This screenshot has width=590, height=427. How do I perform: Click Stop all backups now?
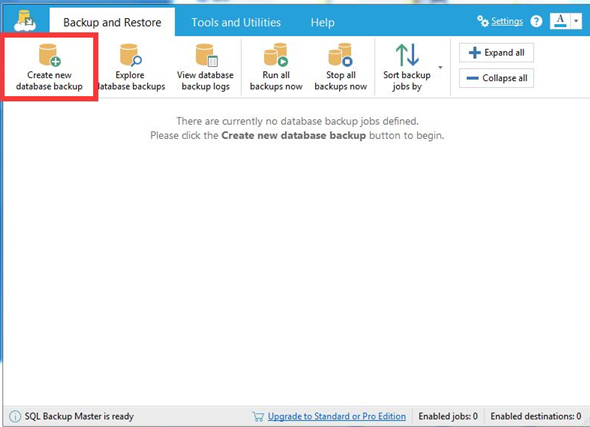click(x=341, y=67)
